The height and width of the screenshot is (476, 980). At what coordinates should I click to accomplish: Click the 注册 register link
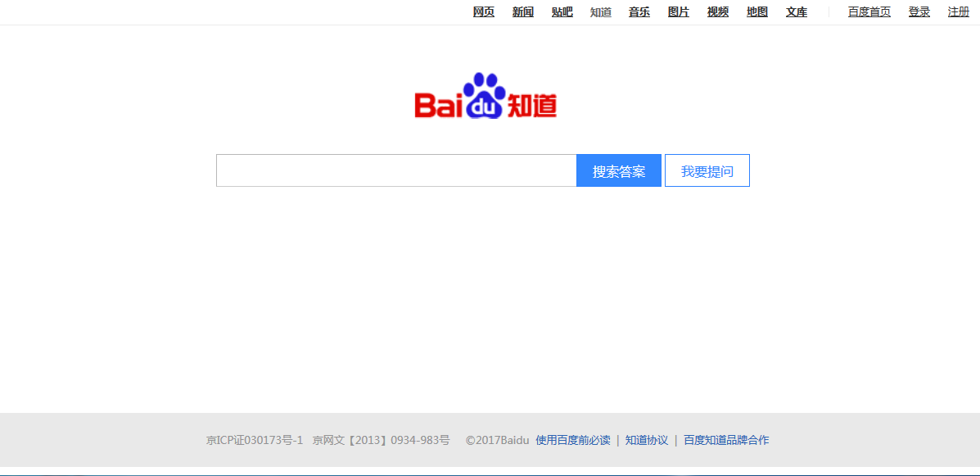coord(959,12)
